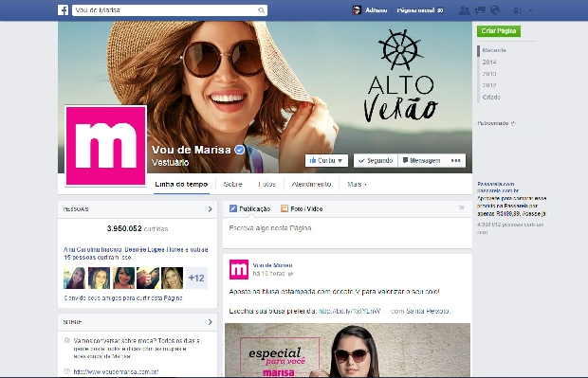588x378 pixels.
Task: Switch to the Fotos tab
Action: 267,185
